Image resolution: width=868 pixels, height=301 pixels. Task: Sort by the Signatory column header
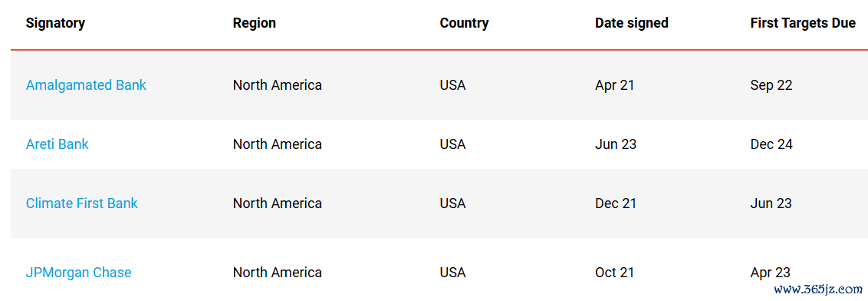[x=55, y=23]
